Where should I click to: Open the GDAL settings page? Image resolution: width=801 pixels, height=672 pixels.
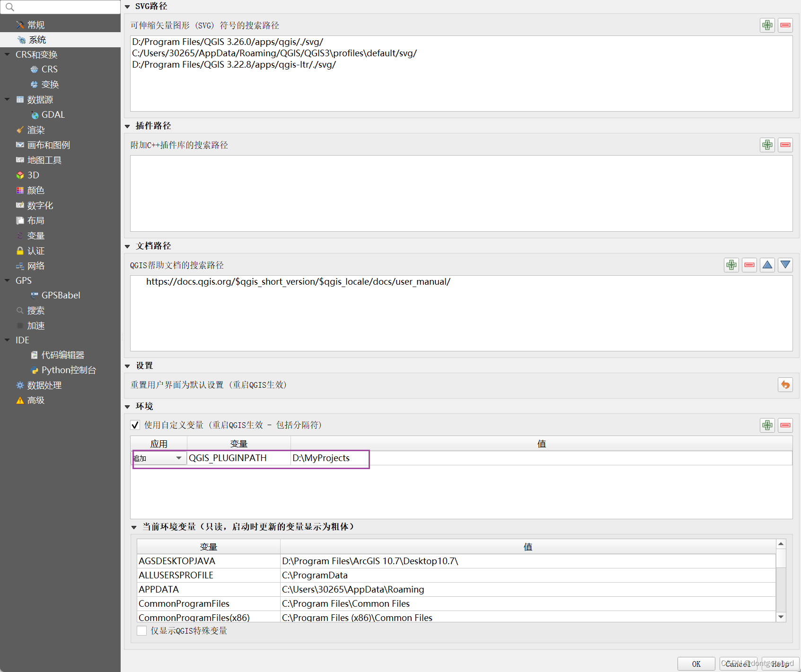[53, 114]
